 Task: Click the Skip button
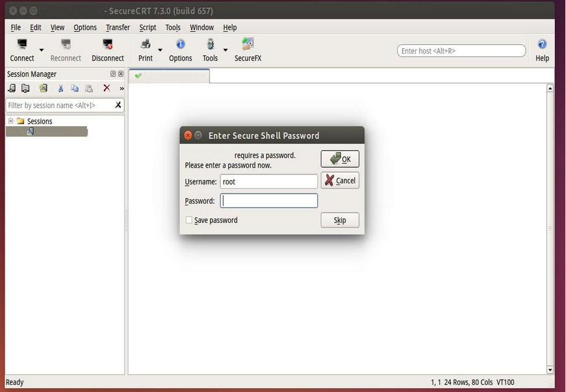click(340, 220)
